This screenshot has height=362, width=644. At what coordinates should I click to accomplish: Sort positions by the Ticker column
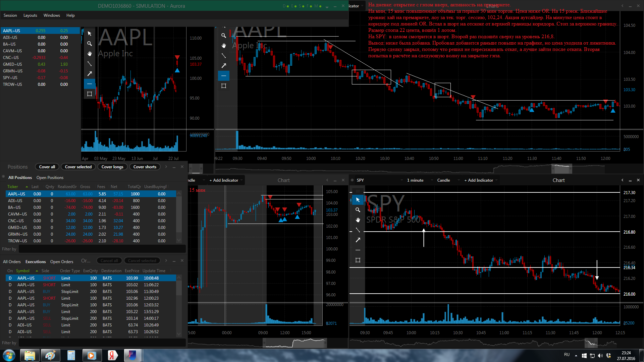pyautogui.click(x=13, y=187)
